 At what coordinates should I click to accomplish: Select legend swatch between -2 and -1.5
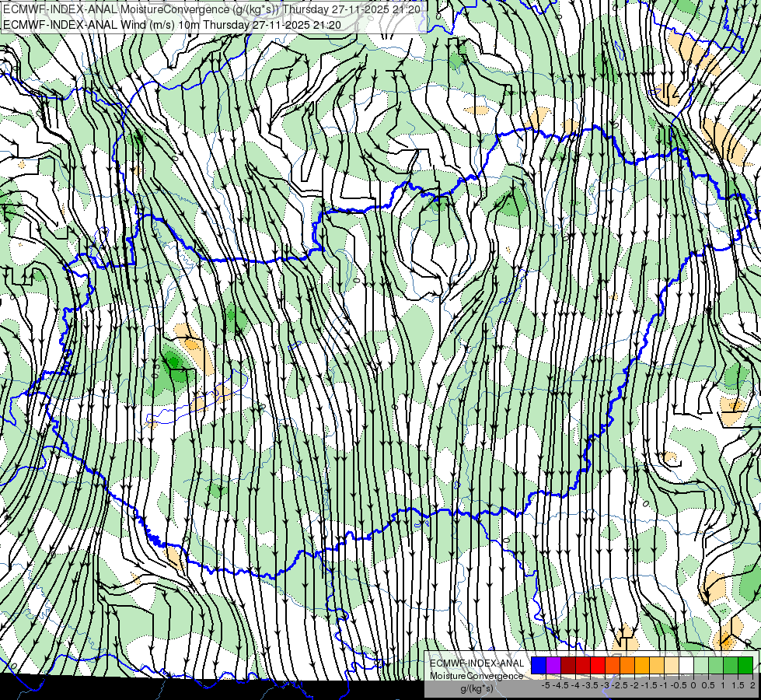pyautogui.click(x=642, y=666)
